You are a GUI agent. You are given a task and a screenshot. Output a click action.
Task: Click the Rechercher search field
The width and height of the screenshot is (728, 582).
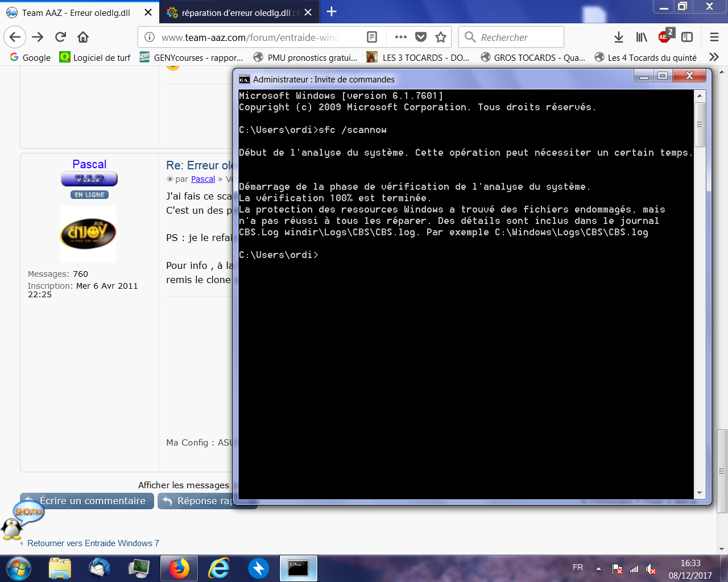[511, 37]
